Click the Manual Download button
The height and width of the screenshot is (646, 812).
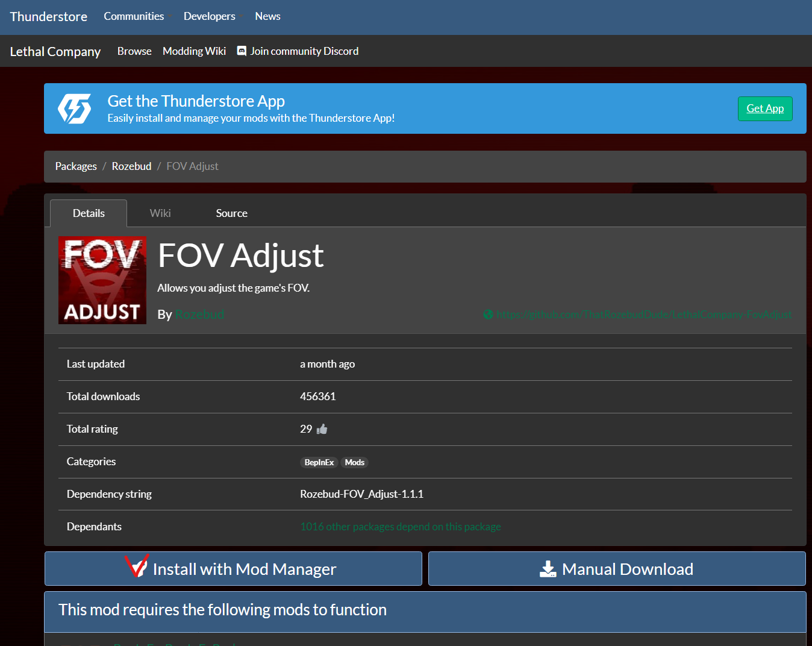tap(617, 569)
